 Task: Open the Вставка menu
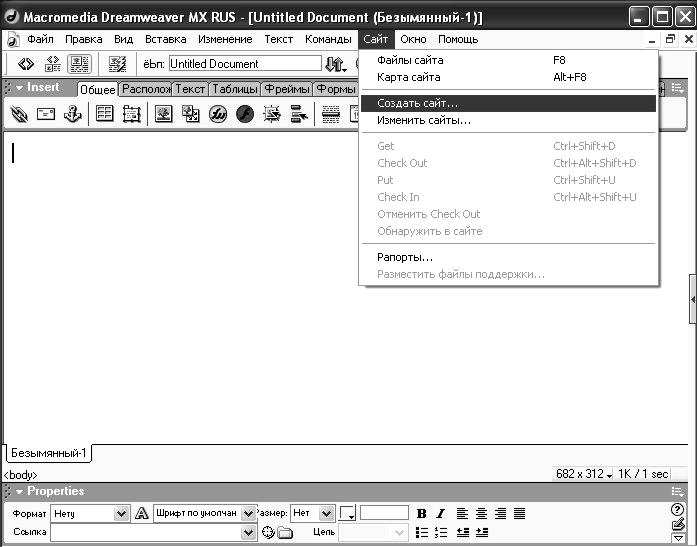(x=165, y=39)
